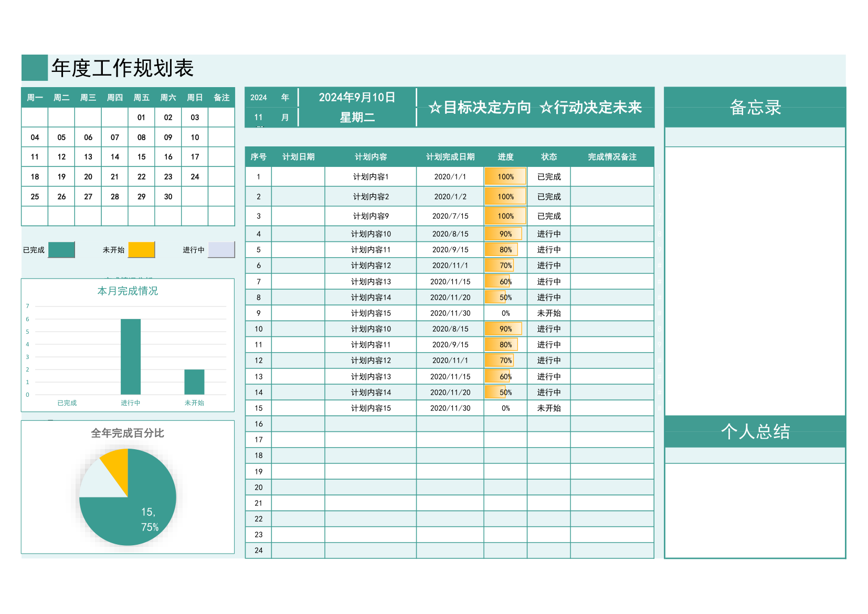The image size is (868, 614).
Task: Click the 未开始 bar in the monthly chart
Action: click(x=194, y=382)
